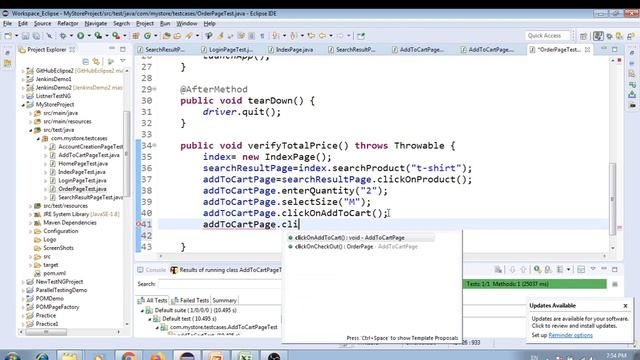Click the Open Task icon beside Open Type
This screenshot has height=360, width=640.
(177, 36)
